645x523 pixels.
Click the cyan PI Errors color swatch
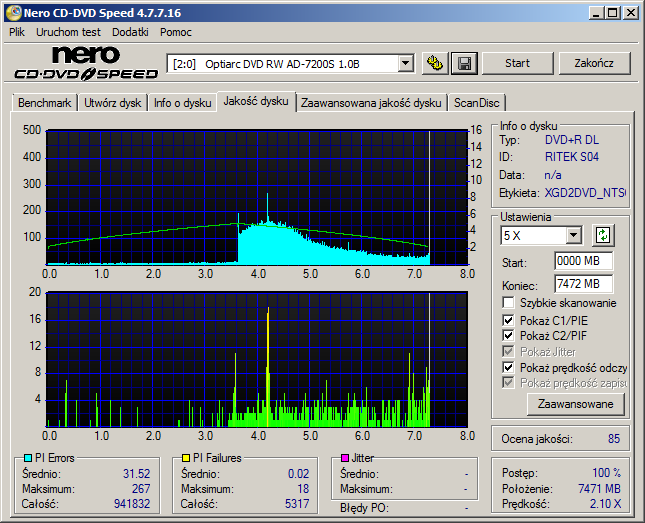pyautogui.click(x=28, y=458)
